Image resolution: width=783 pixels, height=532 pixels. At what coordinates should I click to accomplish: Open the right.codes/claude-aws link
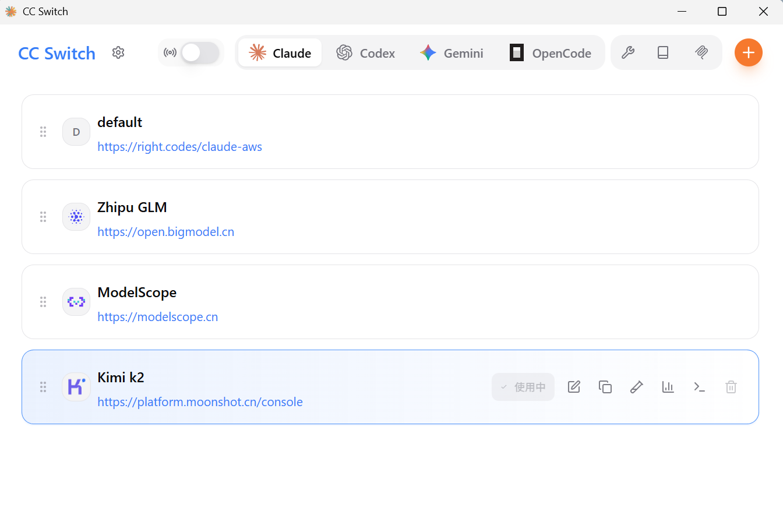[179, 147]
